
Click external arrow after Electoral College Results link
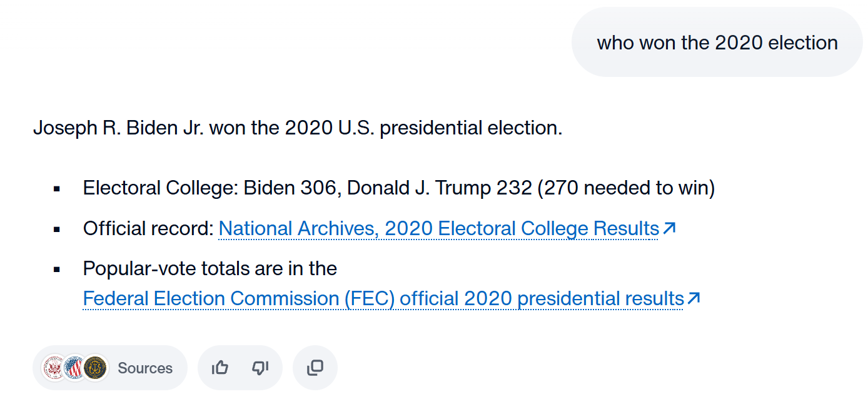click(669, 229)
